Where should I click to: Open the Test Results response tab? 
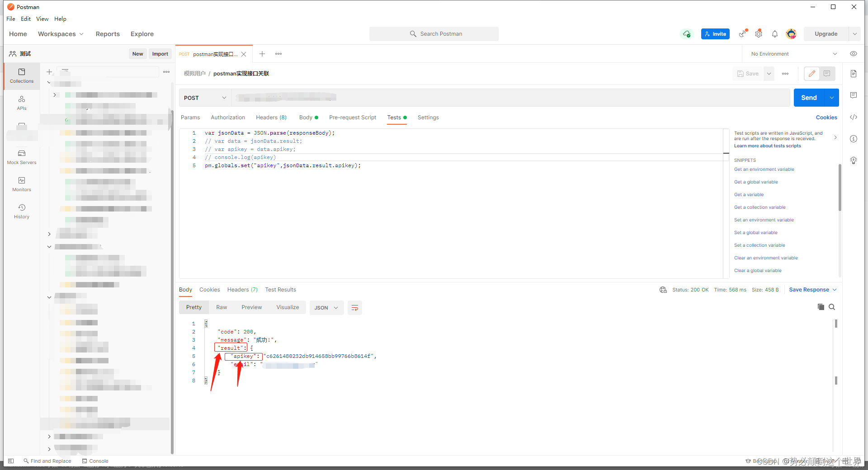pyautogui.click(x=280, y=290)
